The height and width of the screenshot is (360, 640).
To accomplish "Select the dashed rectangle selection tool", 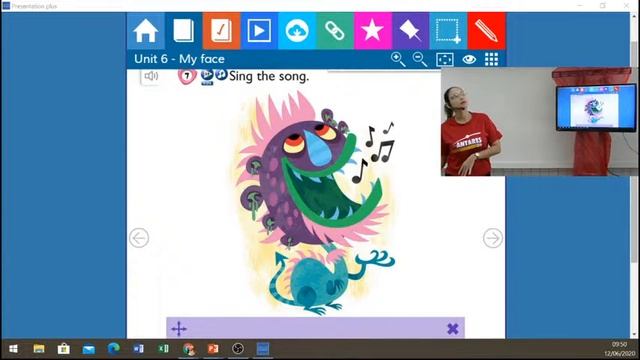I will pyautogui.click(x=448, y=31).
